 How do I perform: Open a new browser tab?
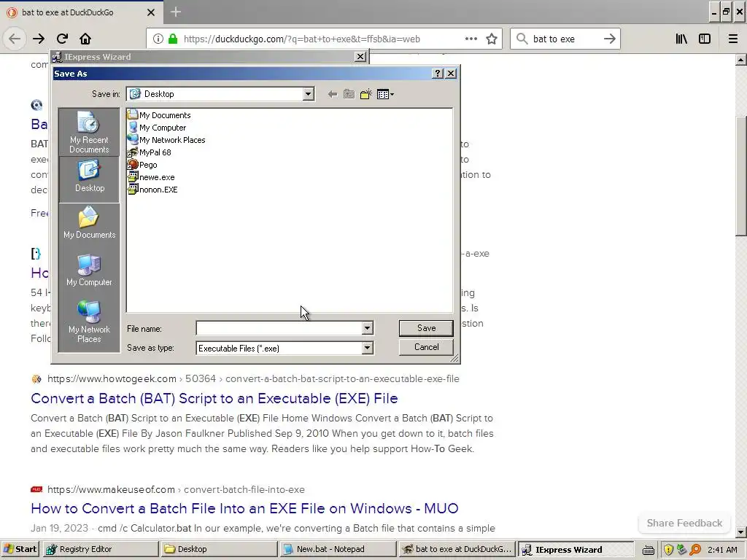pos(176,12)
